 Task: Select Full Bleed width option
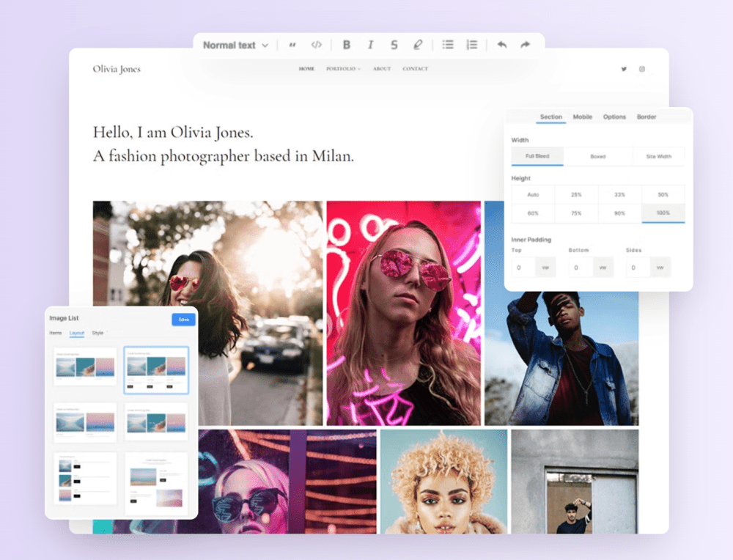537,156
